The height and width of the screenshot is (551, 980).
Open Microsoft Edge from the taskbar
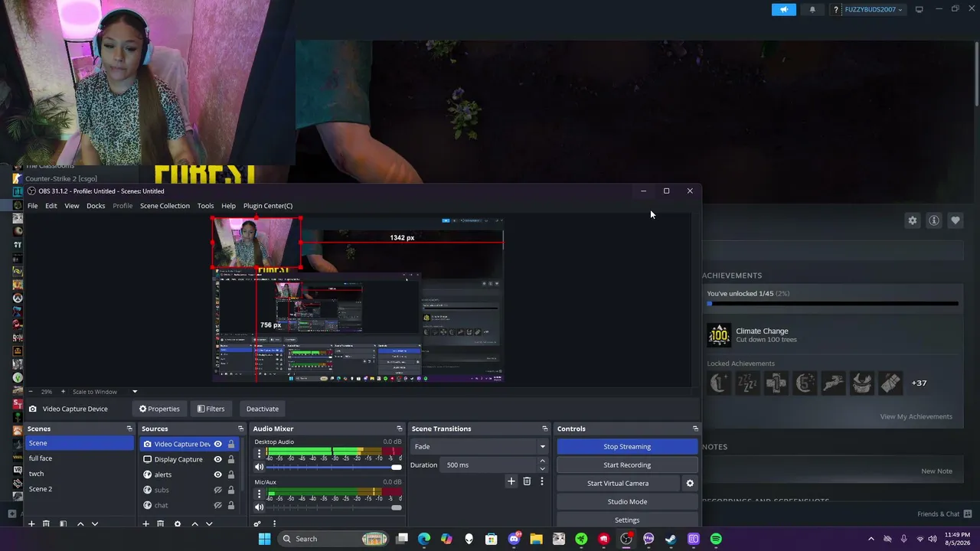click(424, 539)
